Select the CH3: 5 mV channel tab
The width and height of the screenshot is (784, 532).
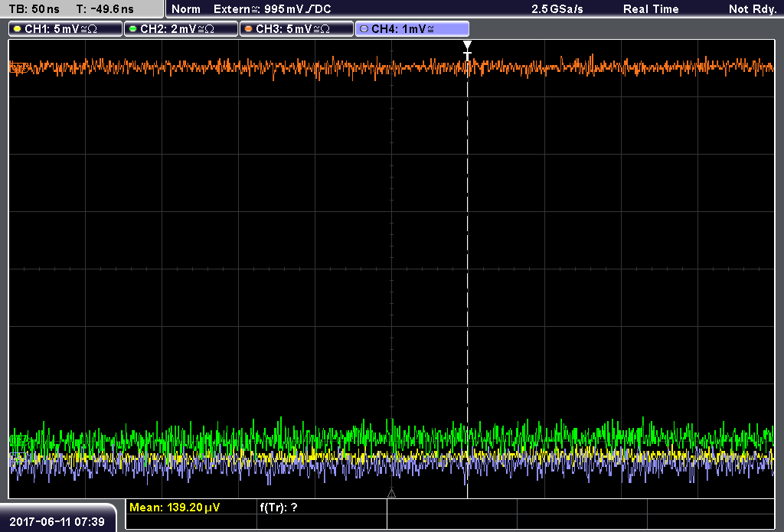(296, 29)
